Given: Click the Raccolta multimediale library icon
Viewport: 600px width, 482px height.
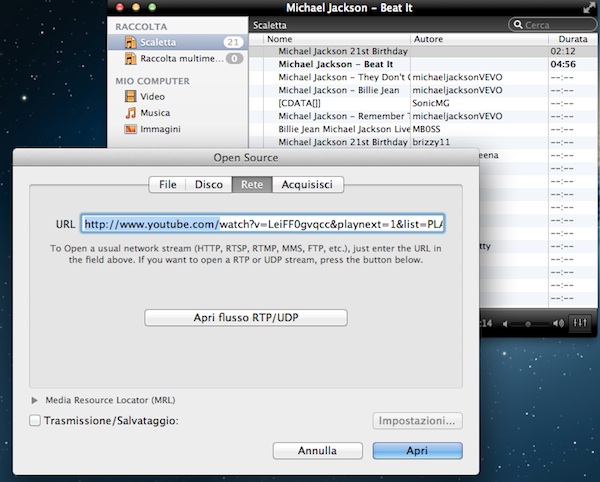Looking at the screenshot, I should (131, 59).
